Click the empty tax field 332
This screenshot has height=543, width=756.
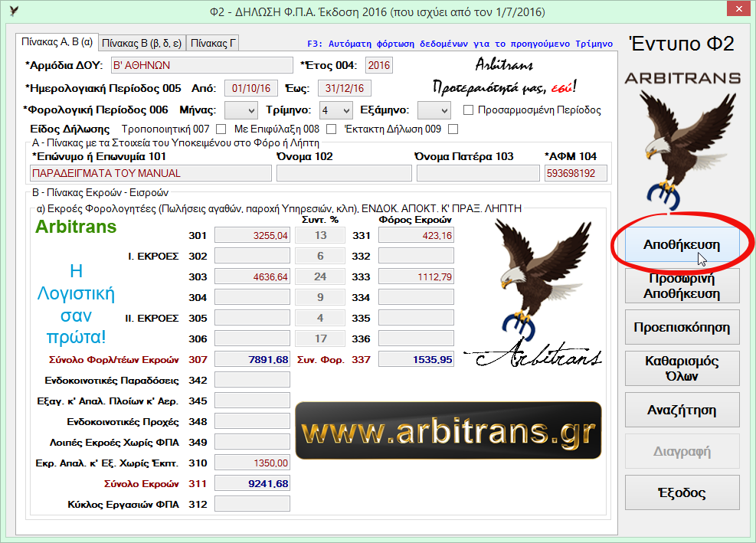(416, 256)
